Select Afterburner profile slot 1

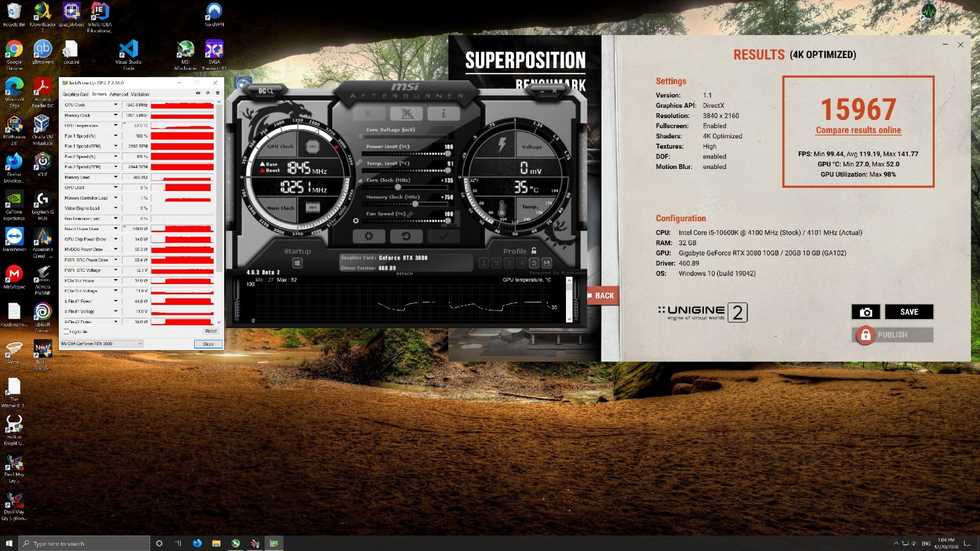click(x=483, y=263)
